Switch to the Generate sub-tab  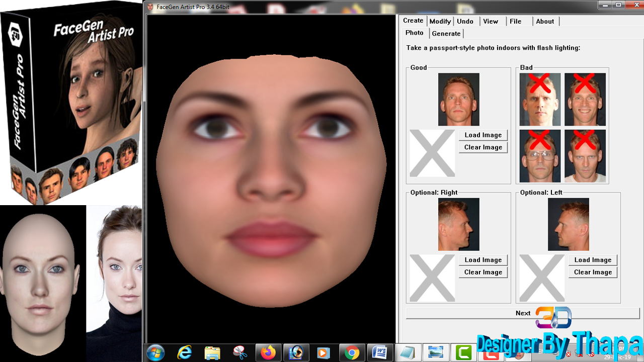pyautogui.click(x=446, y=33)
